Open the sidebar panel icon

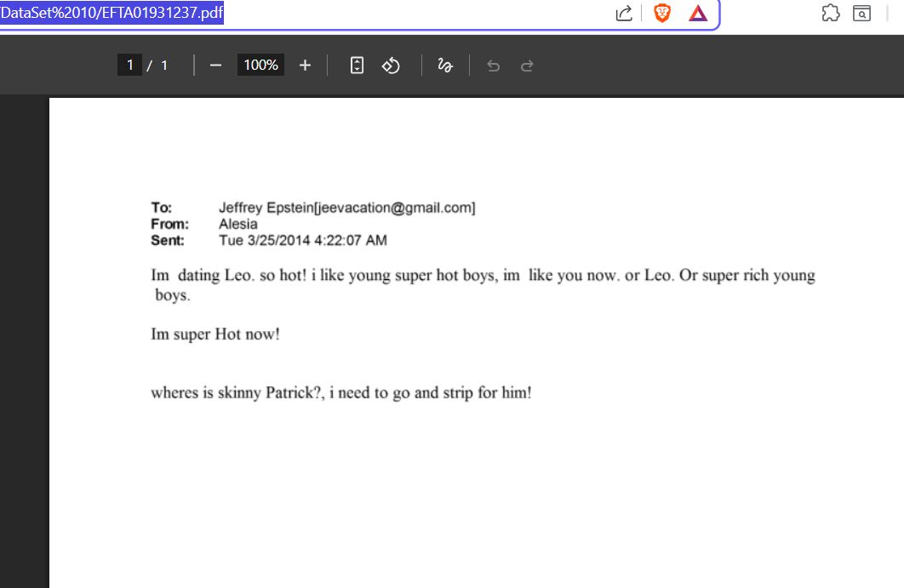861,13
